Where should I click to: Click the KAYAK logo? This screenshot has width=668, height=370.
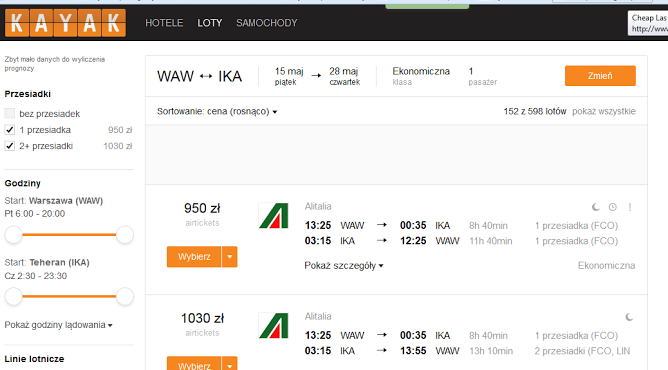[65, 23]
